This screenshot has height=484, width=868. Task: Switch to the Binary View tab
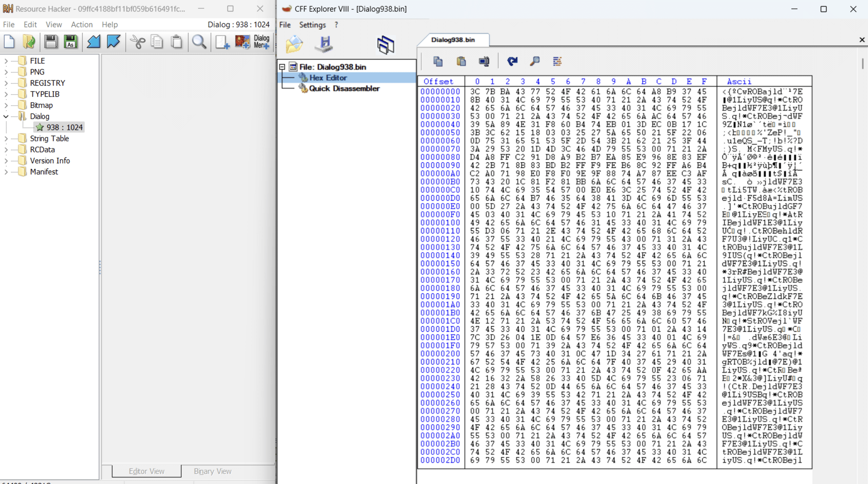(x=212, y=471)
